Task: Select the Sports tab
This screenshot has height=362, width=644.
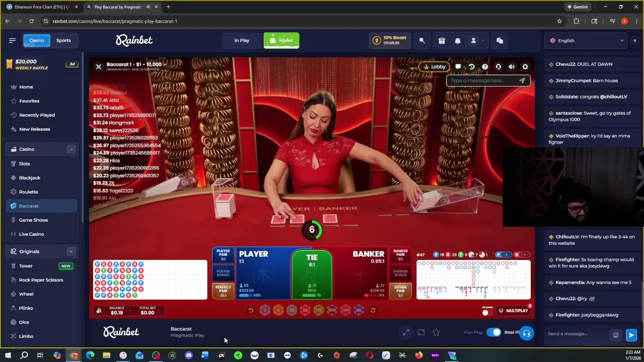Action: pyautogui.click(x=63, y=40)
